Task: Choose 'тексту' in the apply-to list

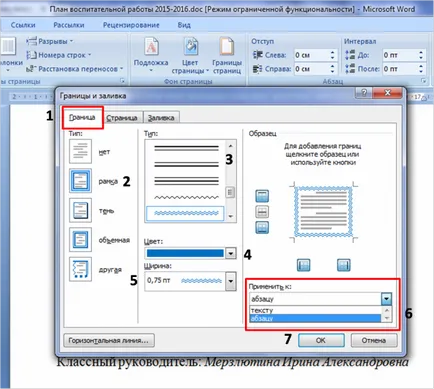Action: coord(315,310)
